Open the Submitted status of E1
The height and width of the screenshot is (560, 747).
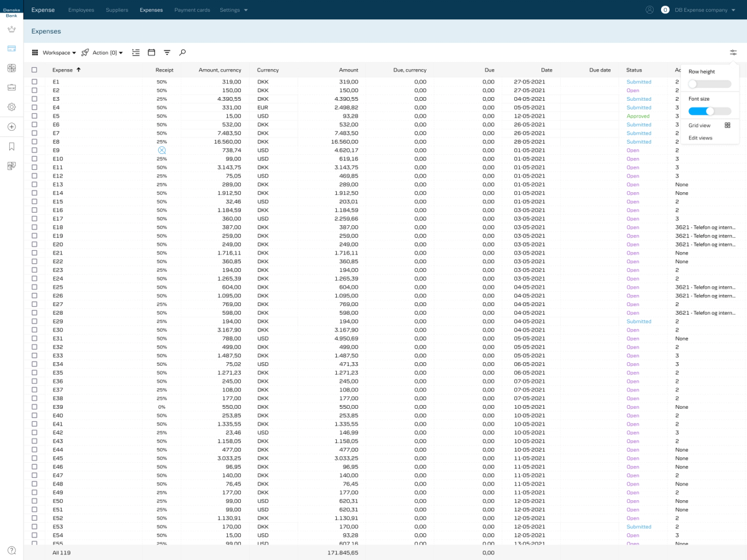pos(639,82)
